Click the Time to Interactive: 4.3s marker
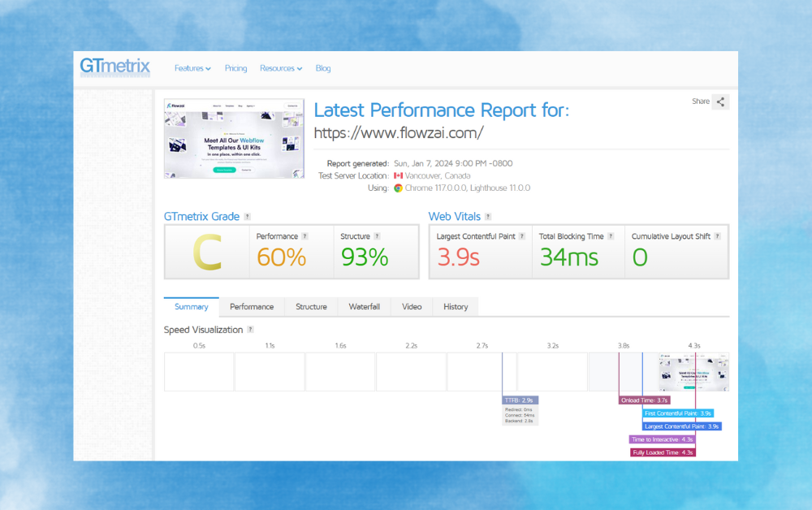 coord(663,439)
